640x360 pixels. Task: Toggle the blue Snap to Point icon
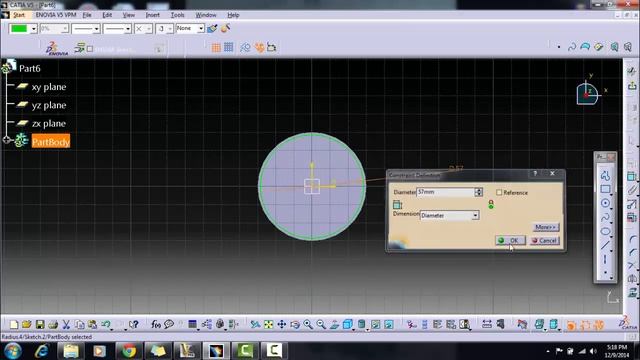tap(229, 47)
